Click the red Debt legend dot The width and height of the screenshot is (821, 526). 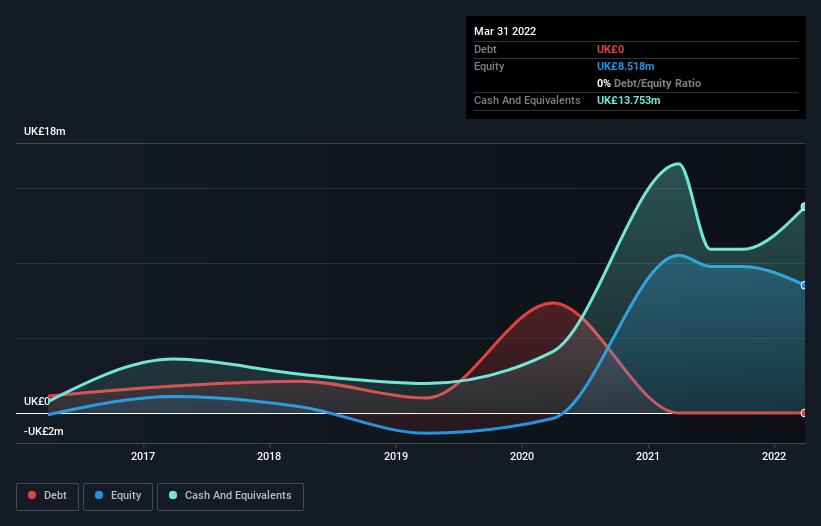point(32,495)
